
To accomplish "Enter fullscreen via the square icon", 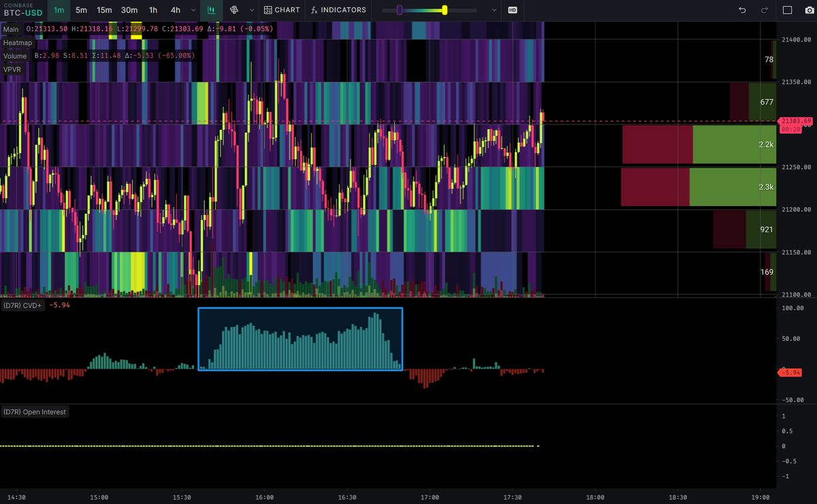I will pos(787,10).
